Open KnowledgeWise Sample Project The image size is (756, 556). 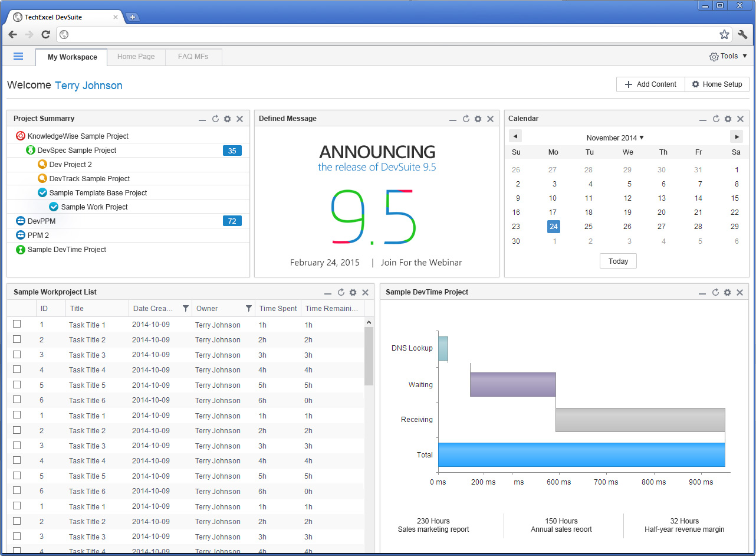pyautogui.click(x=78, y=136)
